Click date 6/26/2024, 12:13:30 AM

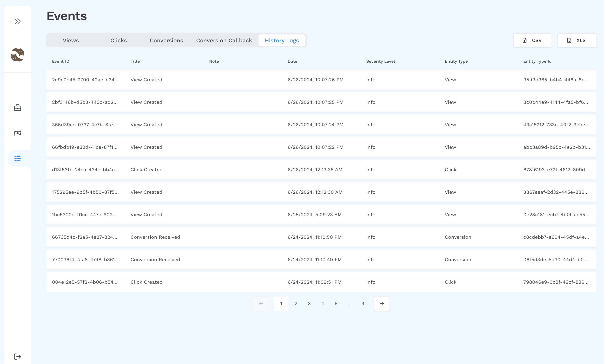pyautogui.click(x=315, y=192)
